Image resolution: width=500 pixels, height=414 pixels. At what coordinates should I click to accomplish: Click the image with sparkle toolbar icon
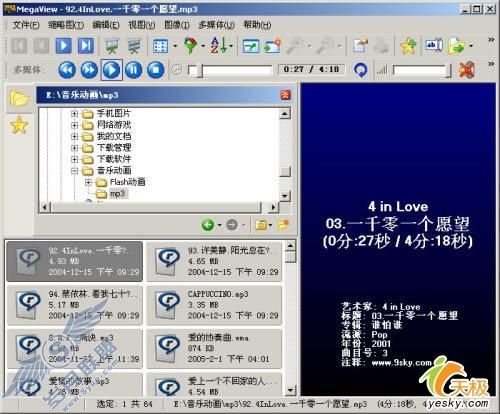click(x=273, y=46)
